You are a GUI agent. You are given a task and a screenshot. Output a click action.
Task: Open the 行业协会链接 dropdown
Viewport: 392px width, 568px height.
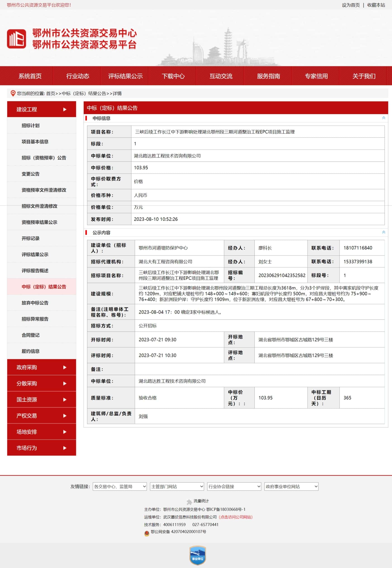pyautogui.click(x=234, y=487)
